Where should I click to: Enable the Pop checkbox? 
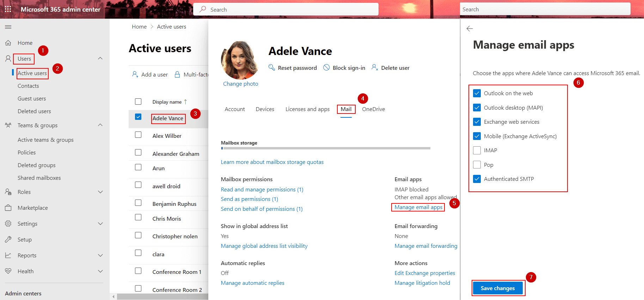pos(477,165)
